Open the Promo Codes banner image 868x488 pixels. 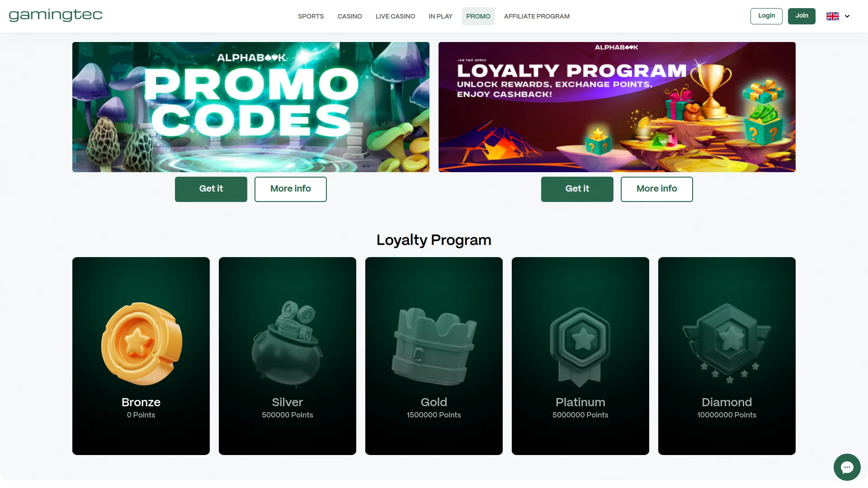point(251,107)
